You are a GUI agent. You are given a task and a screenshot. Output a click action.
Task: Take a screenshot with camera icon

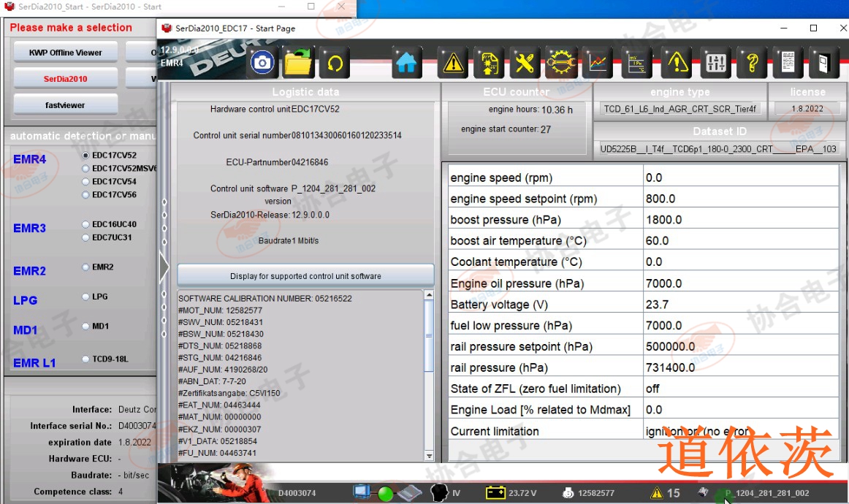tap(262, 63)
